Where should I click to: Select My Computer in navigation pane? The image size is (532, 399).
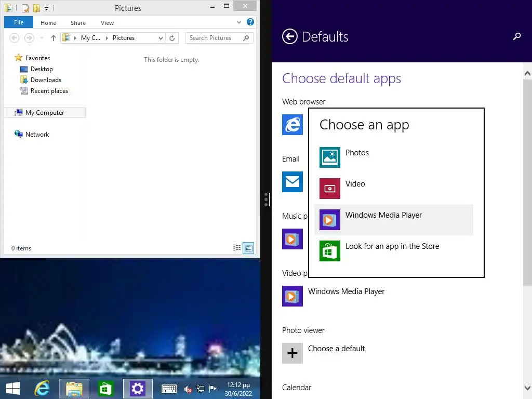point(45,113)
